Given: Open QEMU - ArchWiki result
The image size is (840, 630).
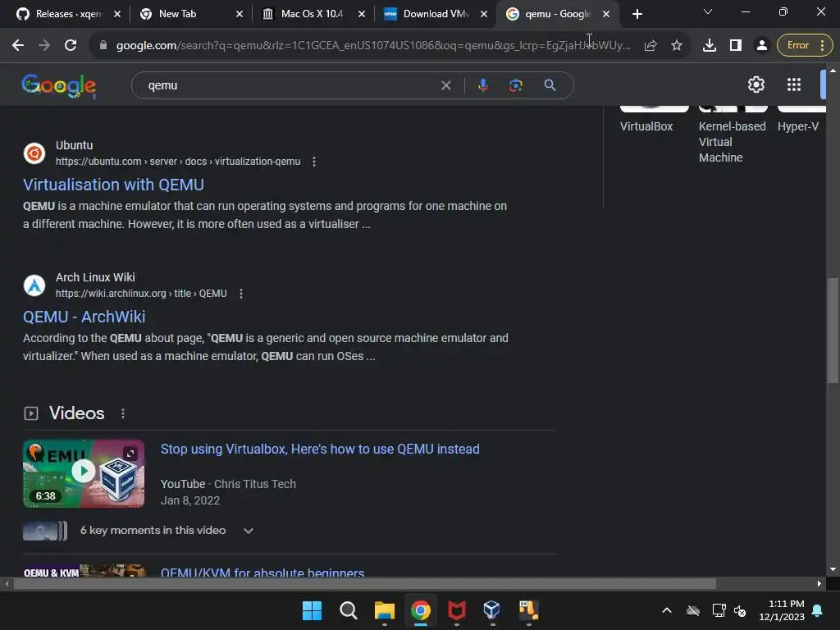Looking at the screenshot, I should [x=84, y=317].
